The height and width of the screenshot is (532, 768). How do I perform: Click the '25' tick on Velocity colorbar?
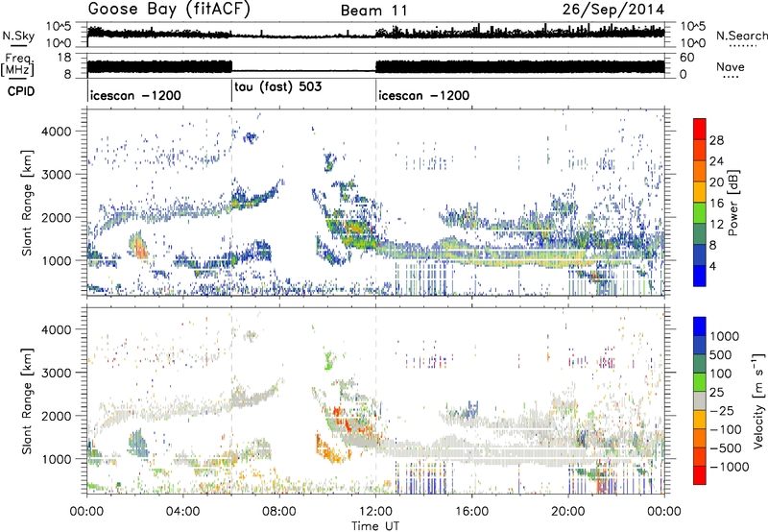716,393
